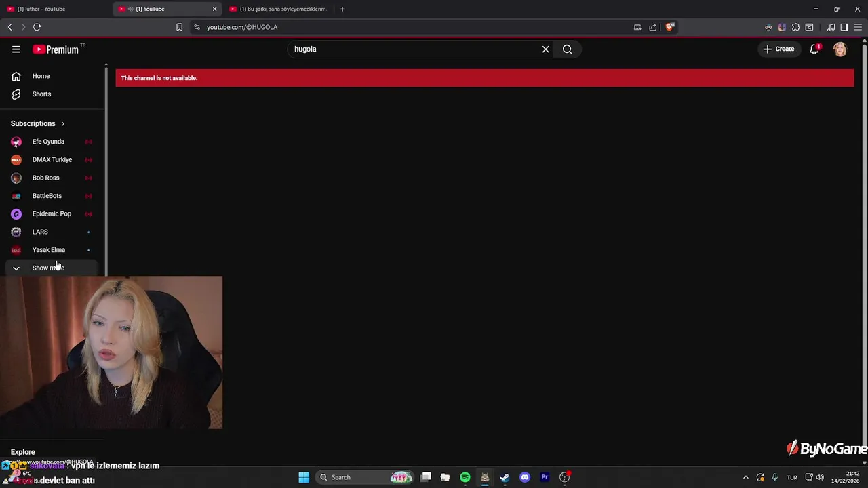868x488 pixels.
Task: Click the LARS channel avatar
Action: coord(16,232)
